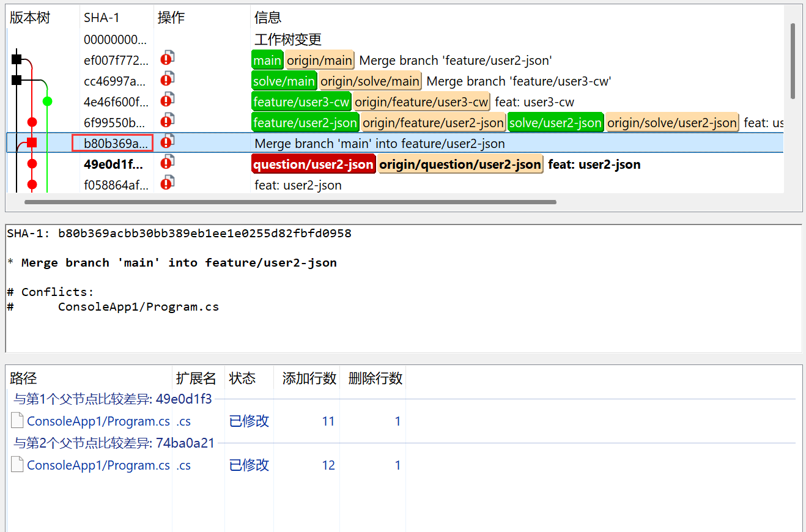806x532 pixels.
Task: Select the green feature/user2-json branch label
Action: tap(305, 122)
